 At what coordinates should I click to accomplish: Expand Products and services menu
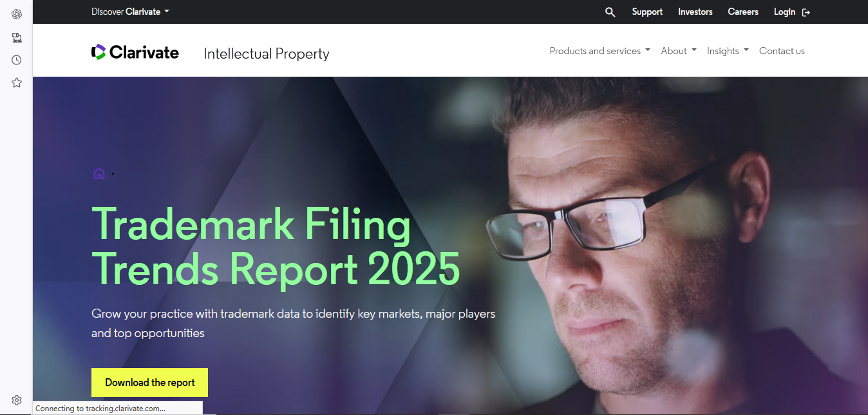click(x=600, y=51)
